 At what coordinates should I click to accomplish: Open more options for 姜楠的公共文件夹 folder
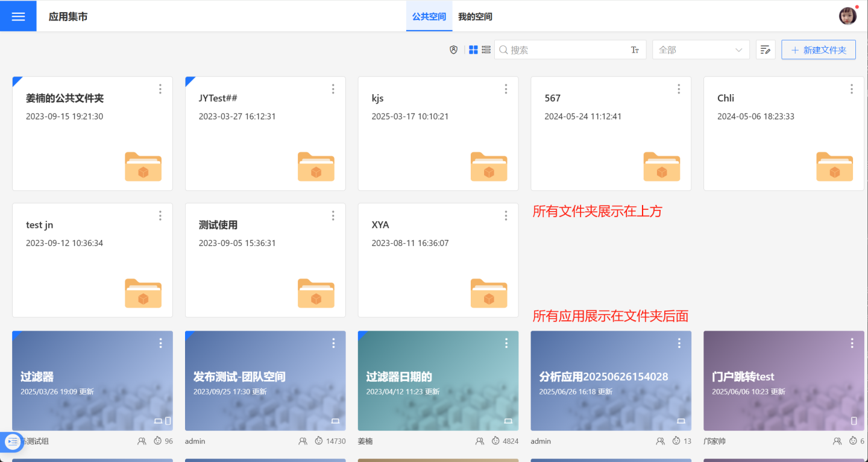pyautogui.click(x=160, y=89)
